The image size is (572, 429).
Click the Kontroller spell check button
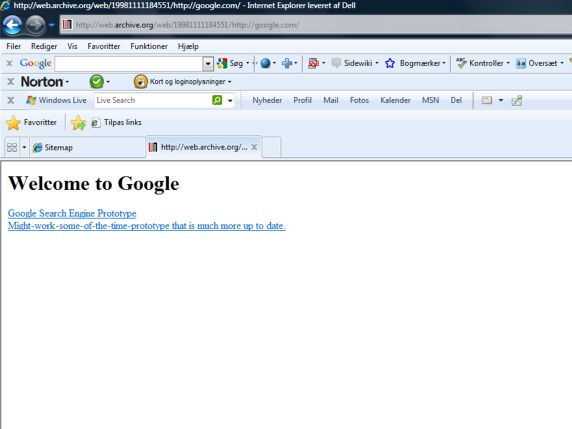pos(479,63)
